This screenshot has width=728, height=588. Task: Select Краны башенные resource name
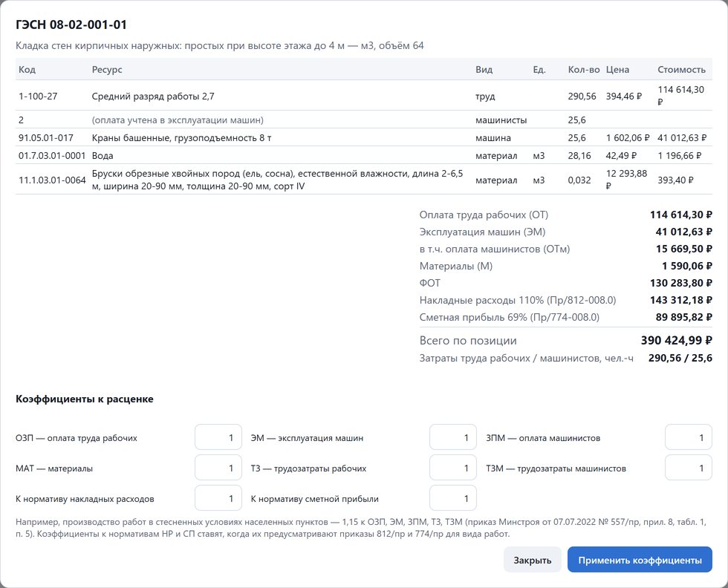(181, 138)
